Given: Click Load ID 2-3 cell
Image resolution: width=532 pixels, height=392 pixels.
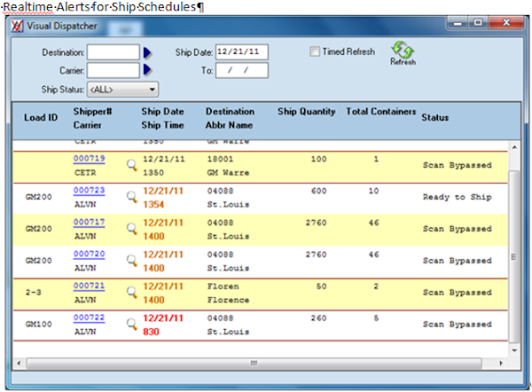Looking at the screenshot, I should pyautogui.click(x=34, y=292).
